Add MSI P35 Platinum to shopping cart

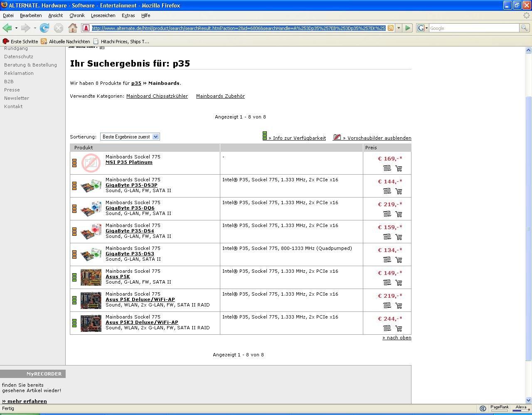pos(399,168)
